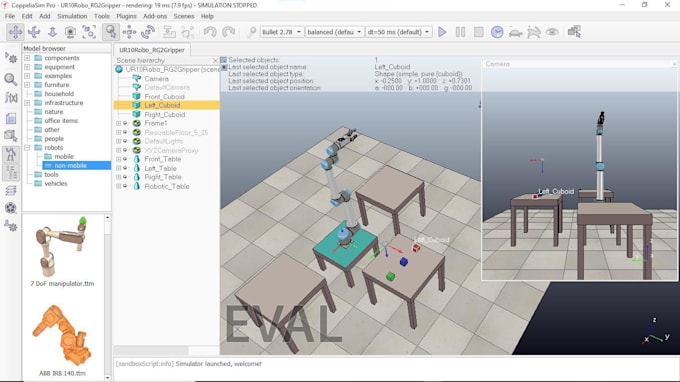Open the Edit menu
This screenshot has width=680, height=382.
[27, 16]
